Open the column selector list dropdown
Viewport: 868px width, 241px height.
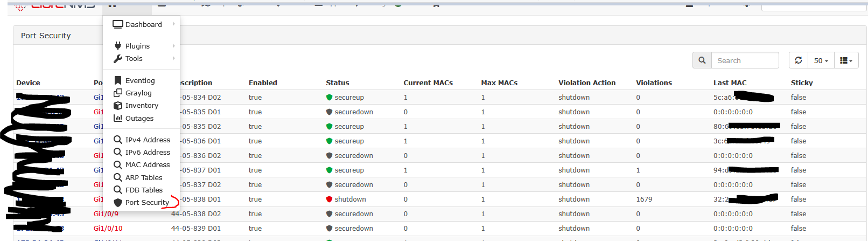(x=846, y=60)
